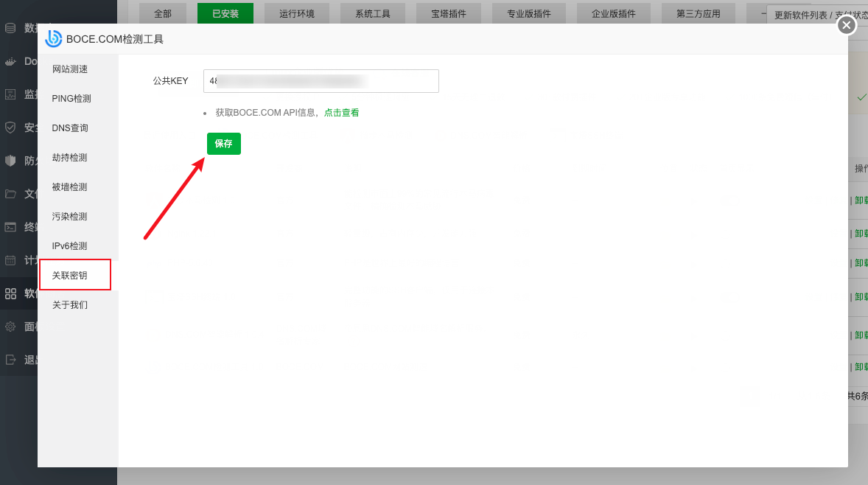Focus the 公共KEY input field
The image size is (868, 485).
coord(321,81)
